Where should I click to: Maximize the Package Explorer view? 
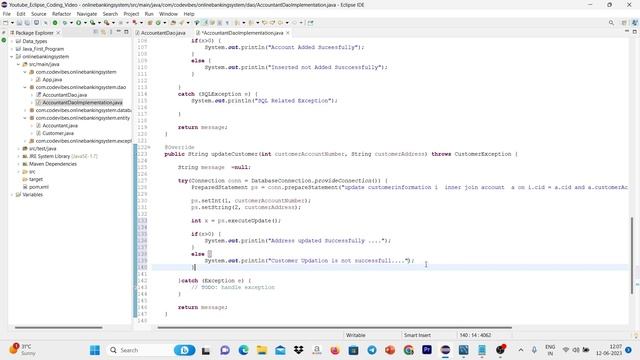(x=126, y=32)
